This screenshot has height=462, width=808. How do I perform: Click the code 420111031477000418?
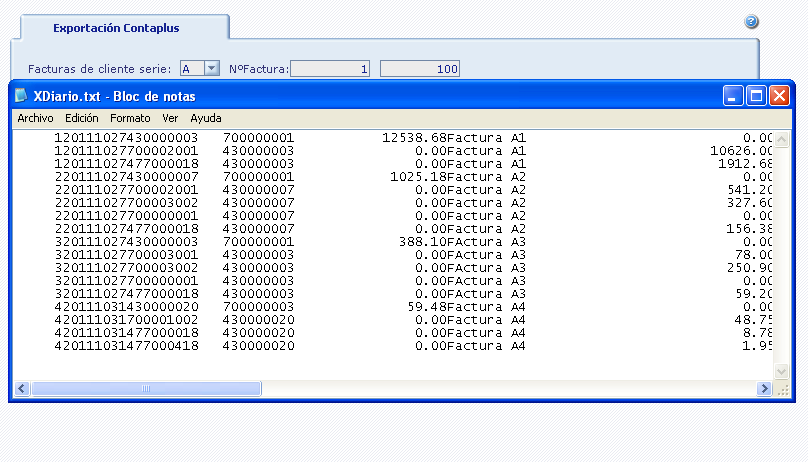(x=126, y=346)
